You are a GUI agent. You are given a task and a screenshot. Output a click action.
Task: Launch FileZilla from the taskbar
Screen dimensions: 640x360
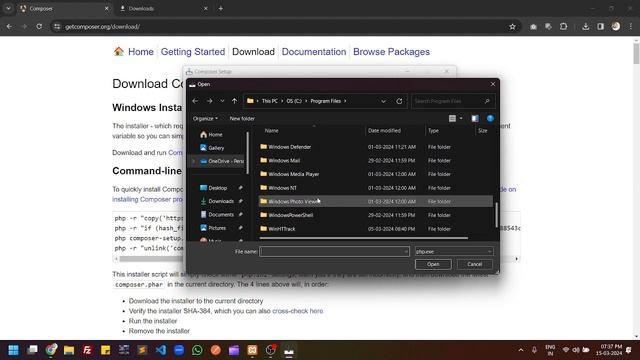coord(87,350)
